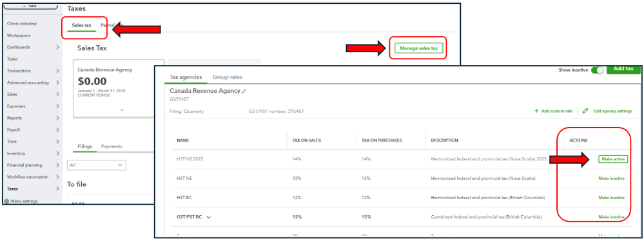Expand the GST/PST BC row chevron
644x241 pixels.
(208, 217)
